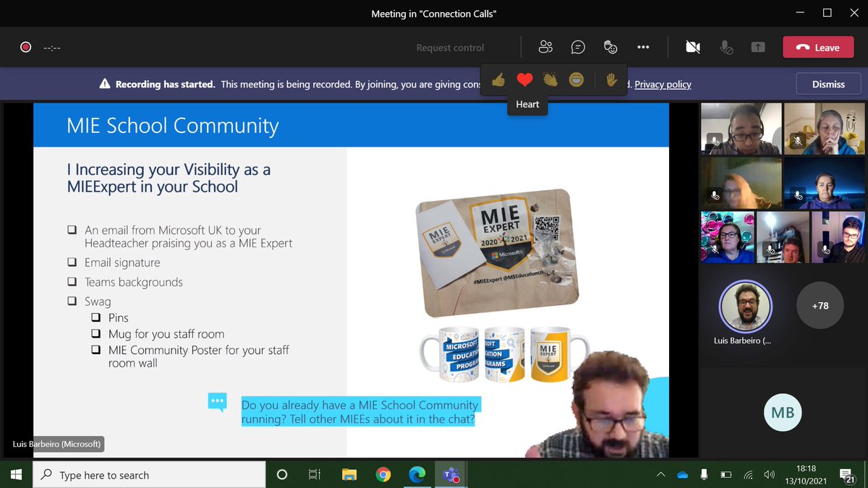Click the 'MIE School Community' slide title
Viewport: 868px width, 488px height.
click(x=172, y=125)
